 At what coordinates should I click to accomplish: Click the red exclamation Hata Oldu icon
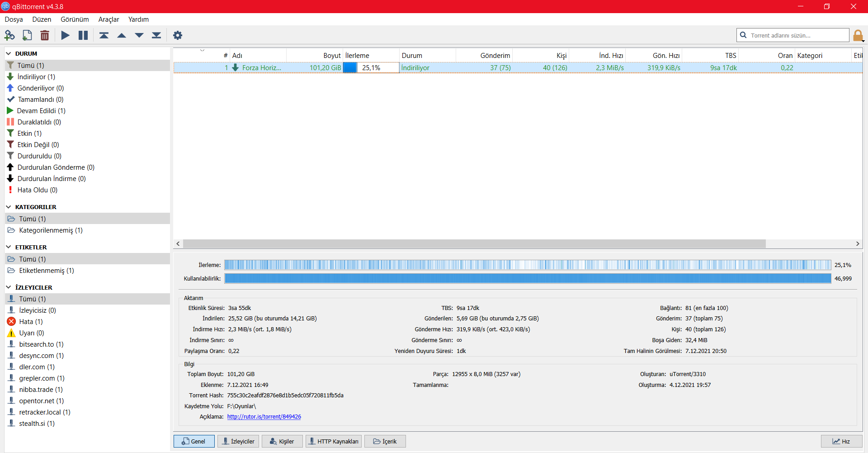[10, 190]
